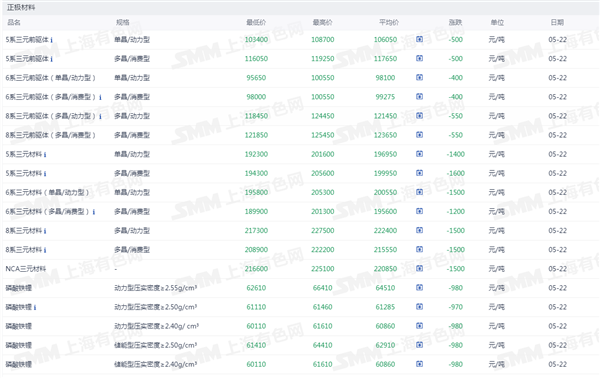600x378 pixels.
Task: Click lowest price 216600
Action: click(256, 269)
